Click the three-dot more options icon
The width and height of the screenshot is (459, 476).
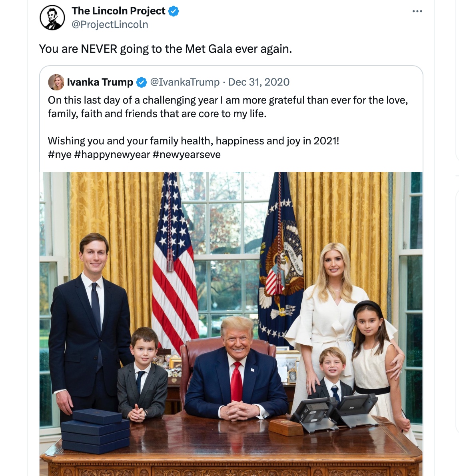click(417, 11)
